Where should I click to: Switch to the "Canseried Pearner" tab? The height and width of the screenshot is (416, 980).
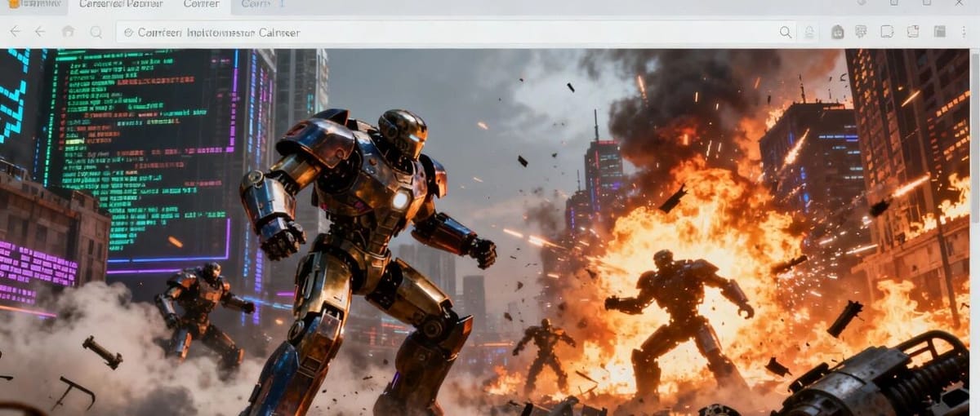pos(120,4)
